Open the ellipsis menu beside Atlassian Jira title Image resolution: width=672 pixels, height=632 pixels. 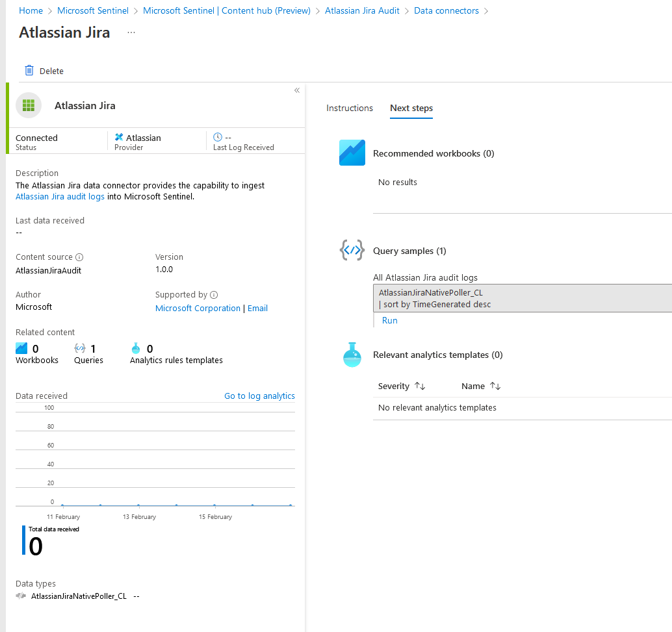pyautogui.click(x=131, y=32)
